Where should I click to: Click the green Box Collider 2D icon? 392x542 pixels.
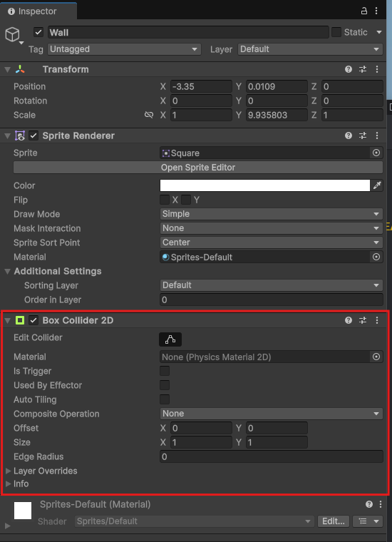click(20, 320)
